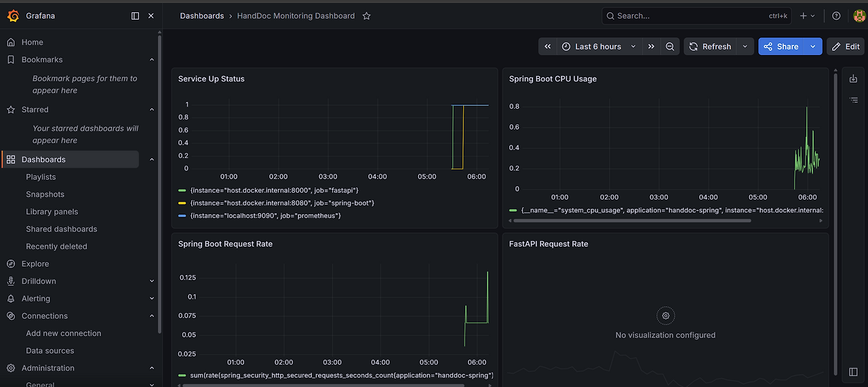This screenshot has width=868, height=387.
Task: Open the Refresh interval dropdown arrow
Action: click(x=745, y=46)
